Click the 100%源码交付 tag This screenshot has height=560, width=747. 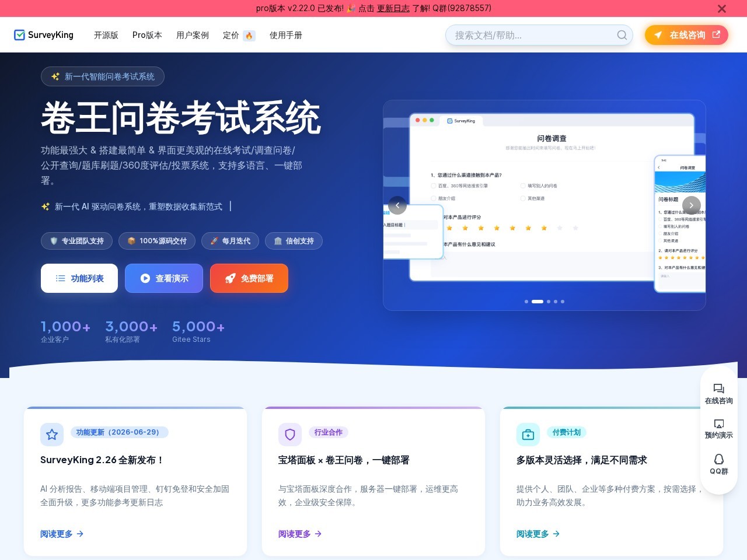157,241
